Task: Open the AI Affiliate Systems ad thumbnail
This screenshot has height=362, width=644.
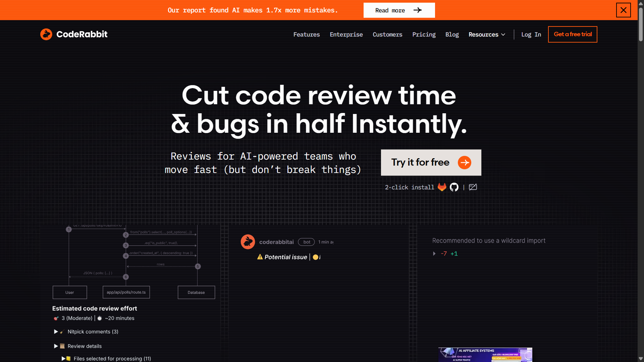Action: tap(485, 355)
